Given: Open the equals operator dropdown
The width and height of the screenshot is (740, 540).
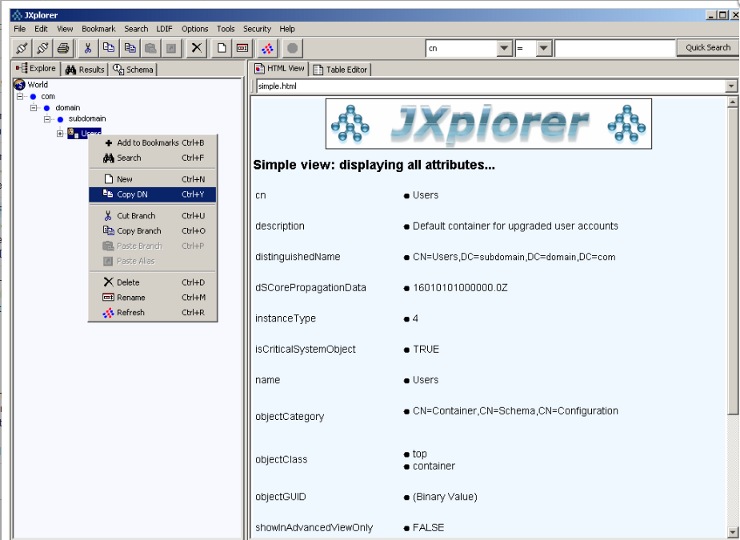Looking at the screenshot, I should click(x=544, y=48).
